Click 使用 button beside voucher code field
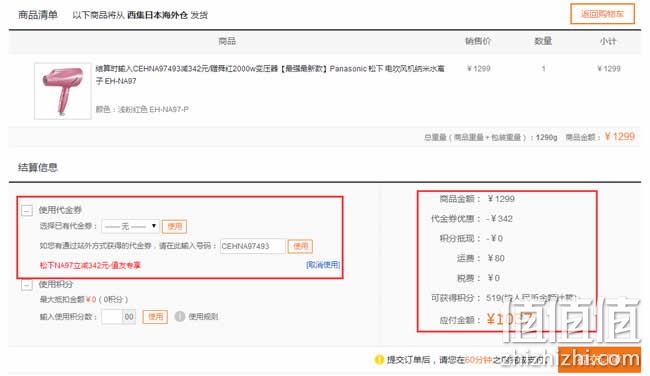Viewport: 650px width, 376px height. coord(301,246)
